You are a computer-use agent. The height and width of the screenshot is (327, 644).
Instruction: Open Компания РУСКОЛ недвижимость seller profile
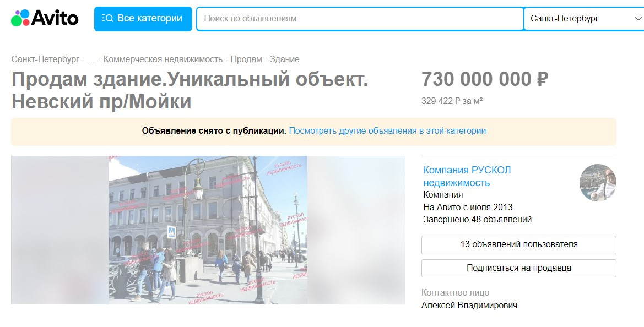[467, 176]
